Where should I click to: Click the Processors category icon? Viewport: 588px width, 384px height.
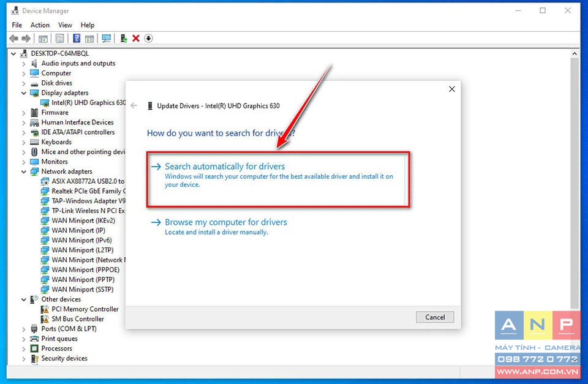point(34,348)
